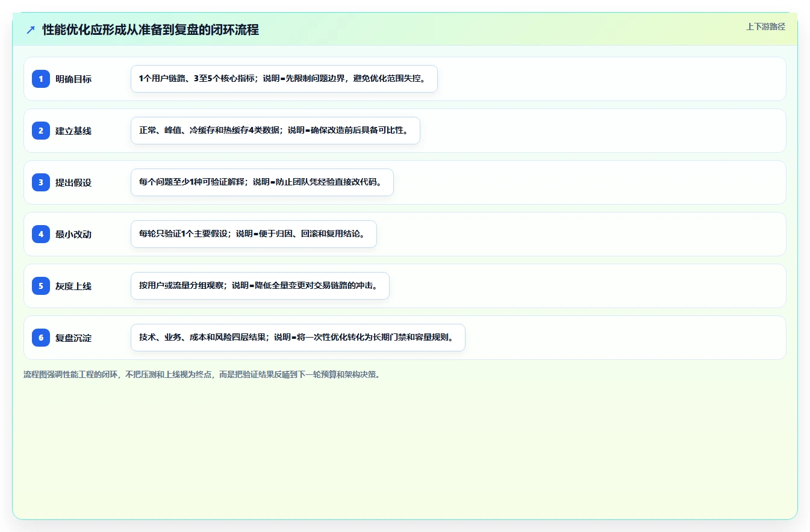Click the 复盘沉淀 step label
The width and height of the screenshot is (810, 532).
73,338
